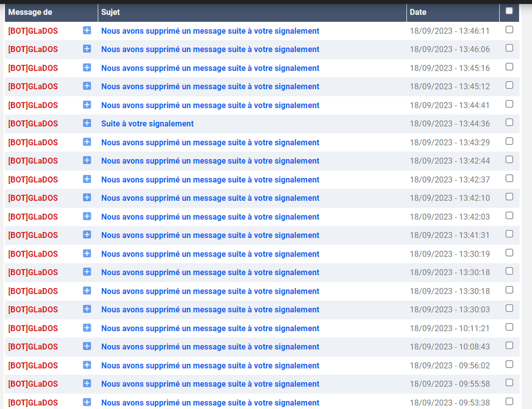
Task: Expand the 09:56:02 message preview
Action: point(87,365)
